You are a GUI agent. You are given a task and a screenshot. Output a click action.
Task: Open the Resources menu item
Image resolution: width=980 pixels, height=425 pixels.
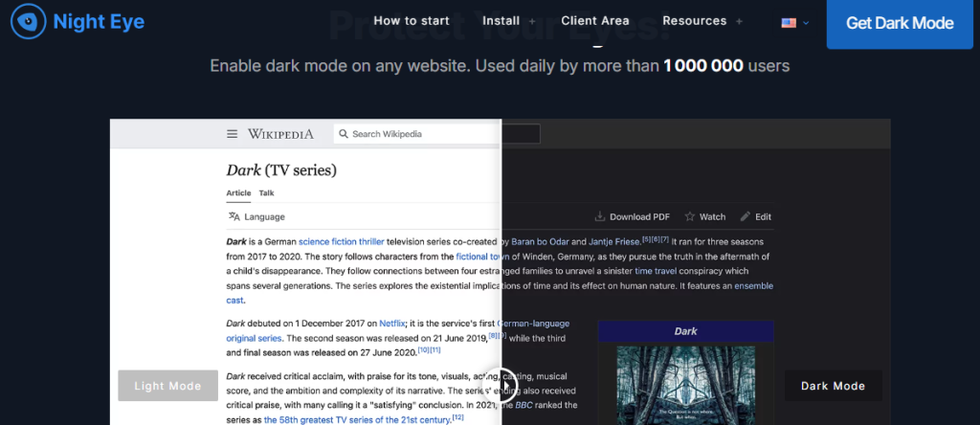click(695, 21)
